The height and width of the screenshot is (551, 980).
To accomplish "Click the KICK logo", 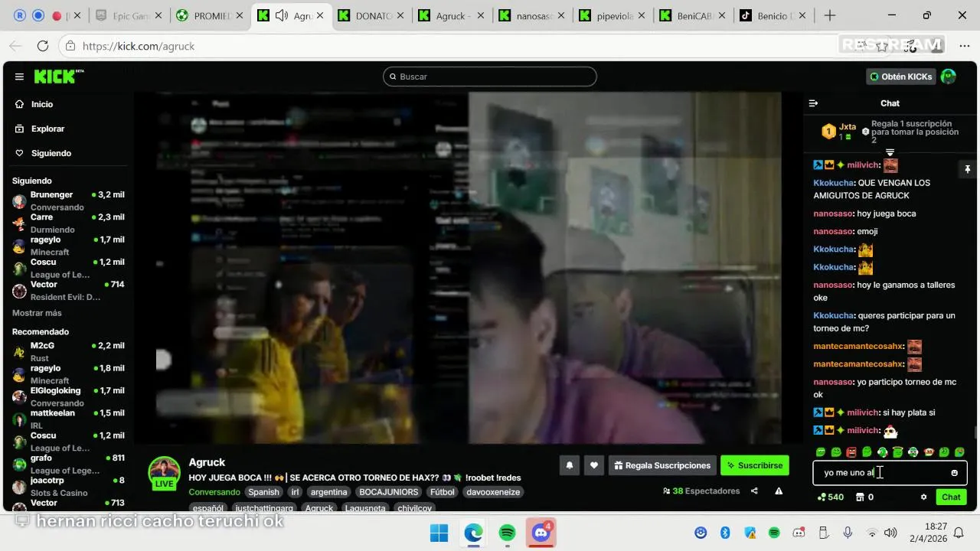I will point(57,77).
